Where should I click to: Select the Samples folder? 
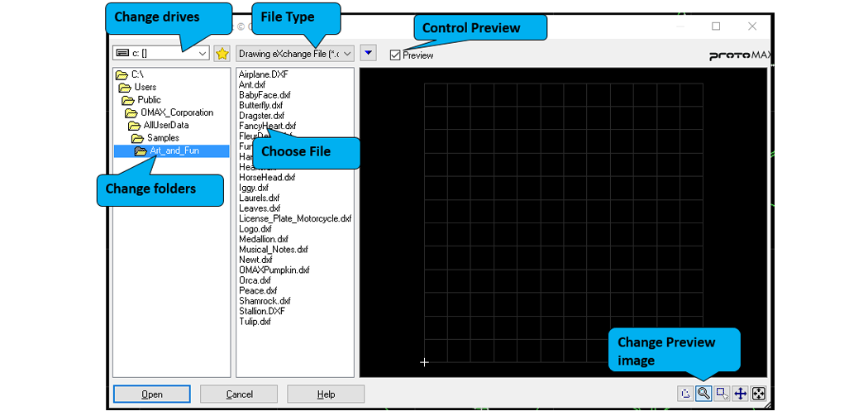pos(163,138)
